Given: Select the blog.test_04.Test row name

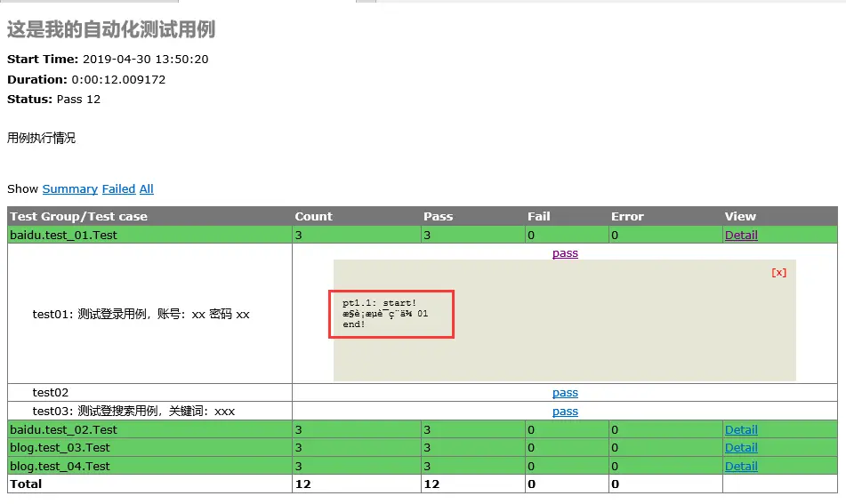Looking at the screenshot, I should (x=60, y=467).
